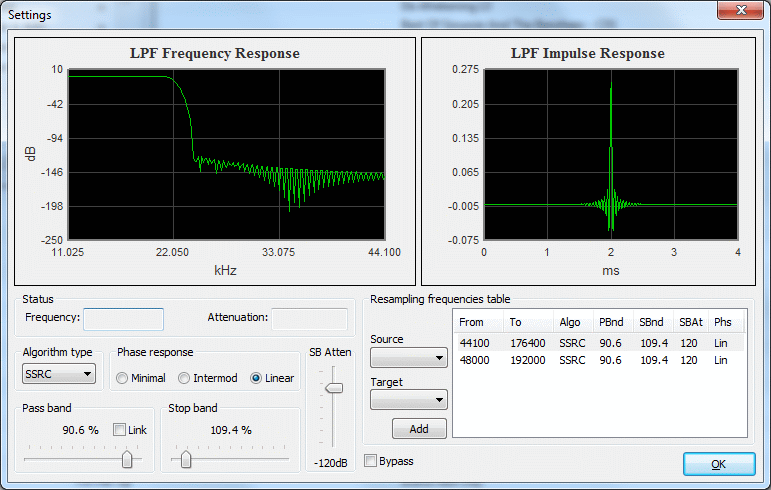Toggle the Pass band Link checkbox
This screenshot has width=771, height=490.
119,430
